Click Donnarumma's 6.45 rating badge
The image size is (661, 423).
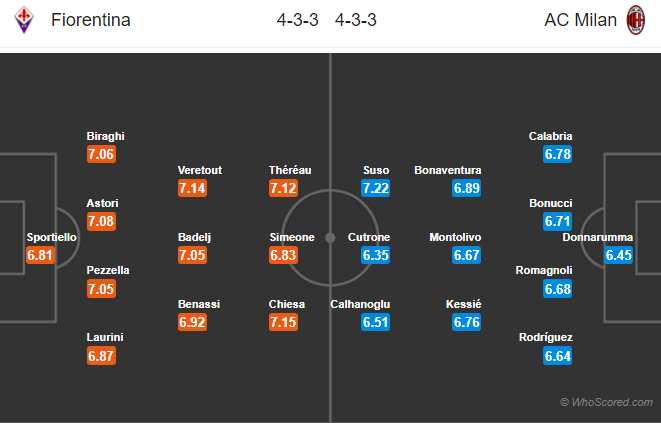point(618,256)
